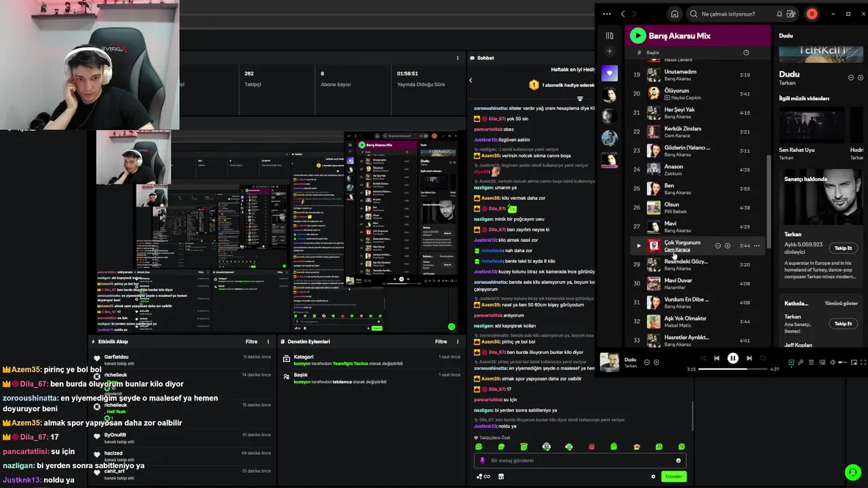Click the Başlık moderation entry
Screen dimensions: 868x488
372,378
